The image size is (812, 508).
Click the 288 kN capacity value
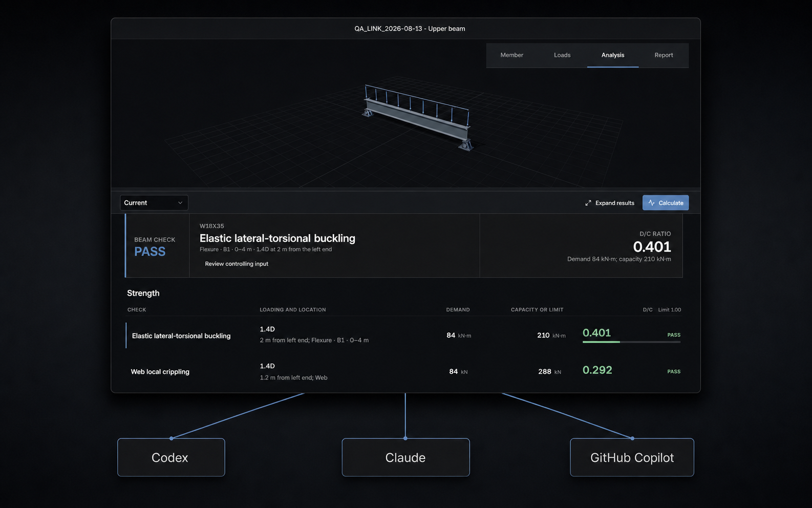(x=549, y=372)
